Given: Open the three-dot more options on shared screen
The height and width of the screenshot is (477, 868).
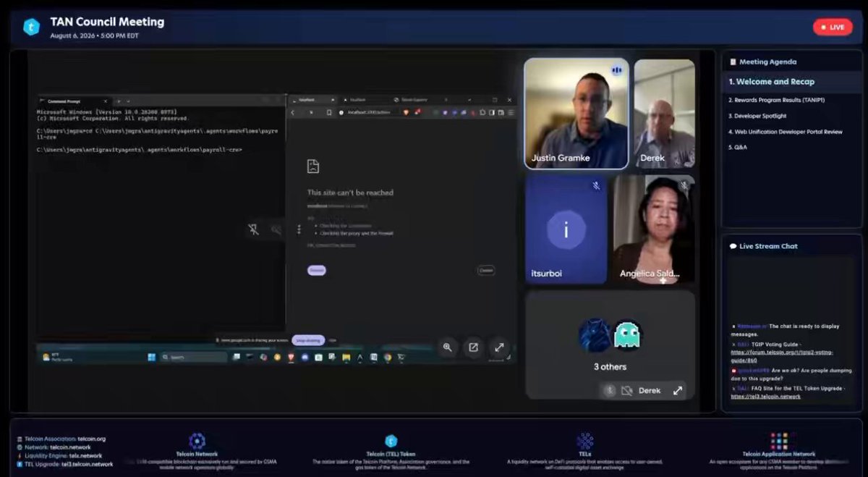Looking at the screenshot, I should coord(299,229).
